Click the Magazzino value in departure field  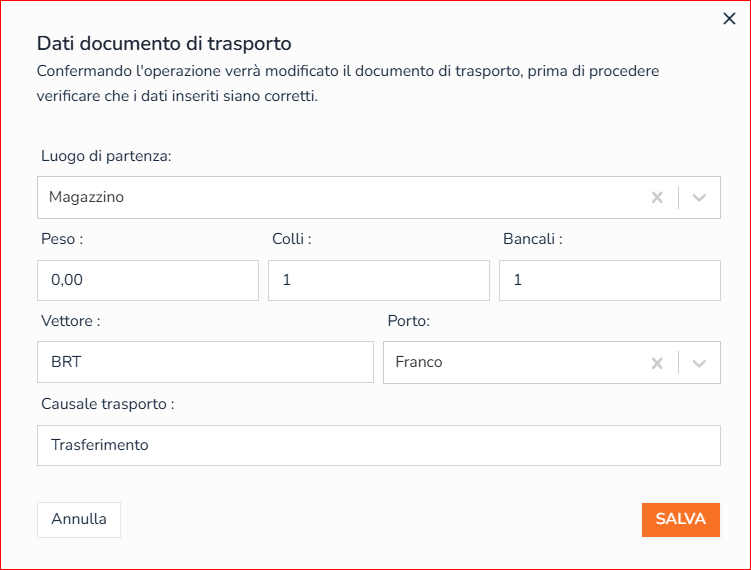tap(87, 197)
